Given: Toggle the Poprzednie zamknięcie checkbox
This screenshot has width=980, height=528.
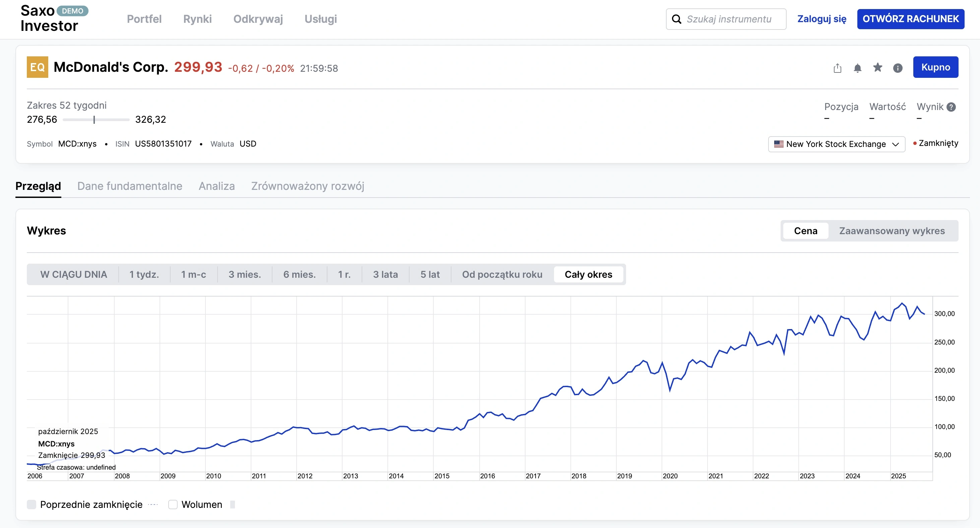Looking at the screenshot, I should point(32,505).
